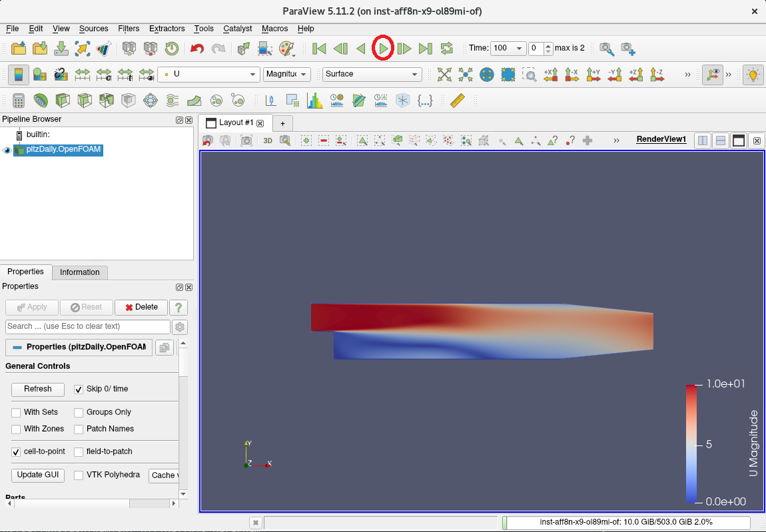The height and width of the screenshot is (532, 766).
Task: Open the Calculator filter icon
Action: pos(19,101)
